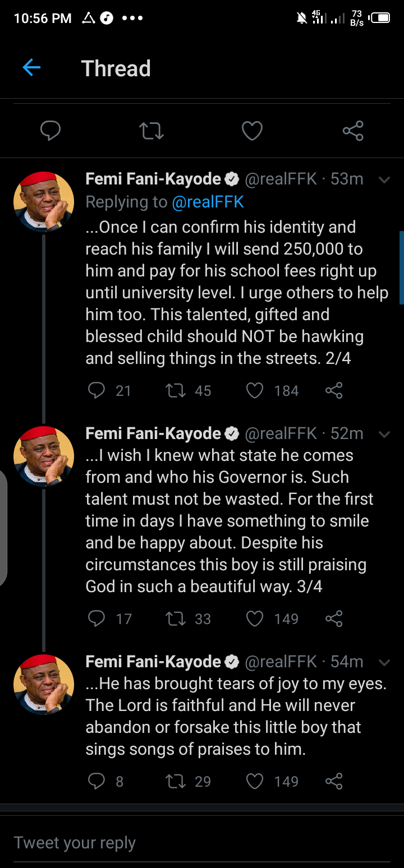
Task: Click the top like heart icon
Action: 252,131
